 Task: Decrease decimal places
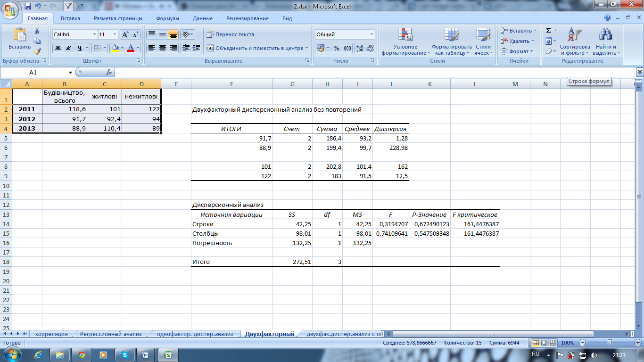(370, 48)
